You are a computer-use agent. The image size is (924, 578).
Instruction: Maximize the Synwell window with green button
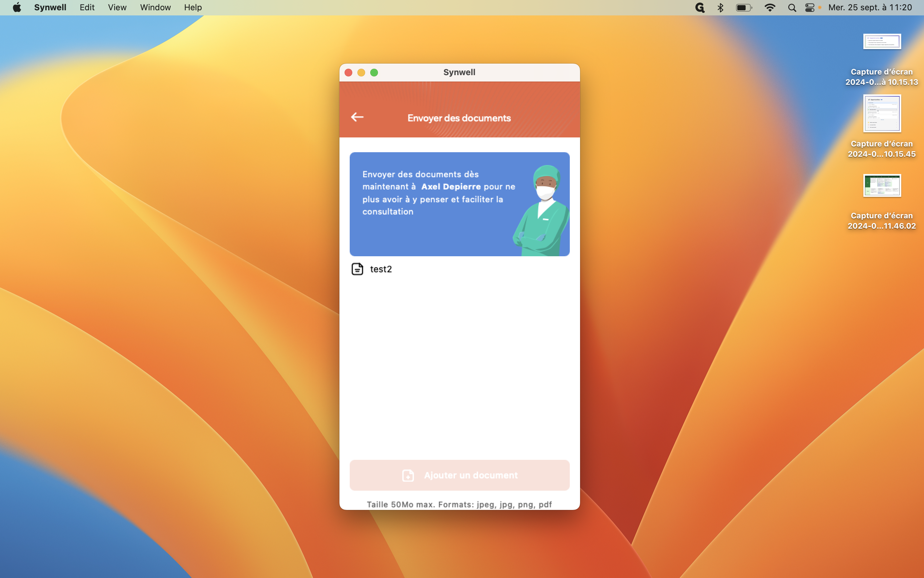pos(374,73)
